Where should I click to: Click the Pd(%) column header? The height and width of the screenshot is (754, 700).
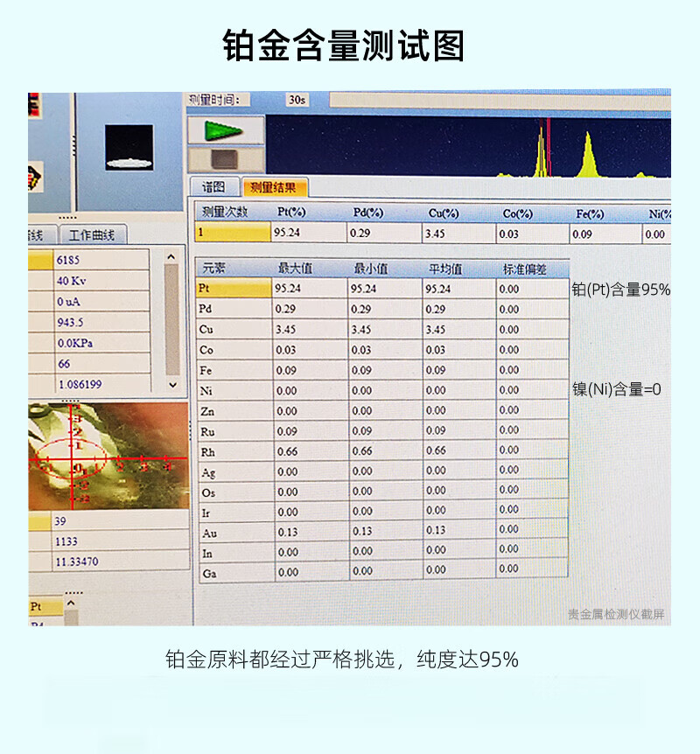pyautogui.click(x=368, y=213)
